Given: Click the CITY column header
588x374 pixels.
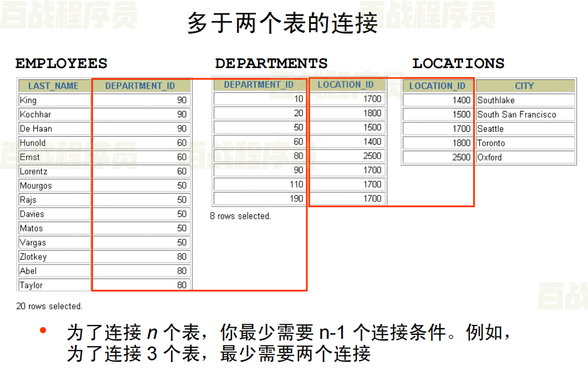Looking at the screenshot, I should tap(524, 86).
